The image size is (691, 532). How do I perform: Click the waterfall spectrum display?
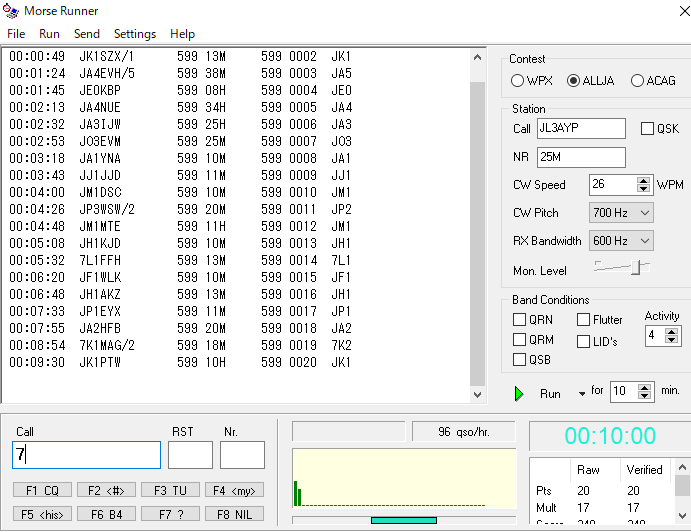point(404,479)
